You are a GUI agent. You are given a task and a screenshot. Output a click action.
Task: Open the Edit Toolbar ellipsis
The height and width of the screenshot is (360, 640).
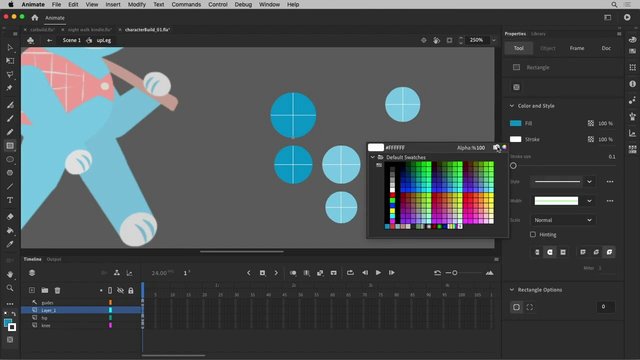click(x=10, y=304)
